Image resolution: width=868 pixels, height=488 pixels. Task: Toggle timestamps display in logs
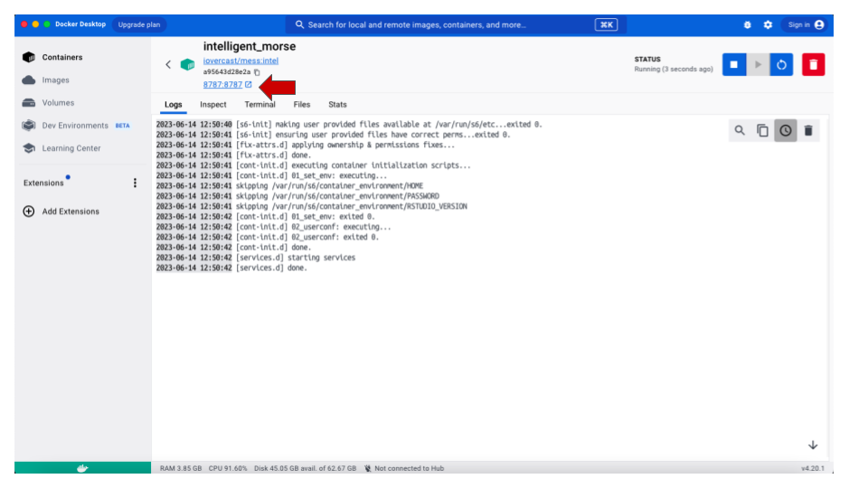coord(786,130)
